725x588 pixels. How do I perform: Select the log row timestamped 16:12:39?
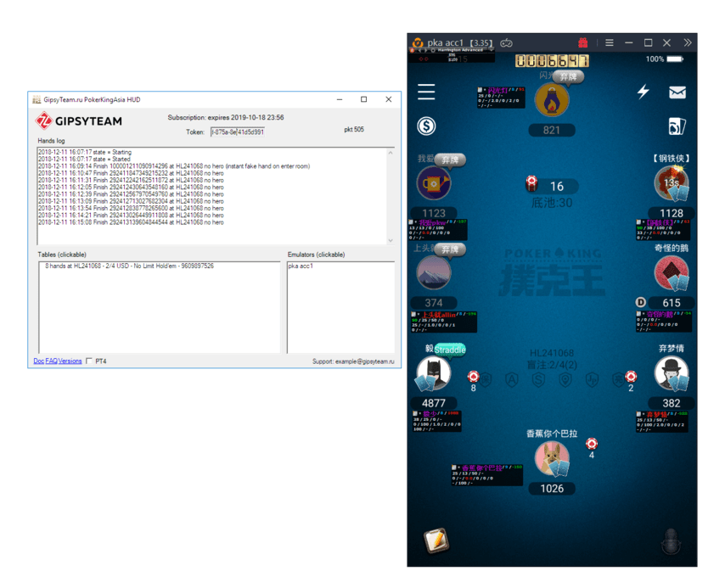click(x=131, y=194)
